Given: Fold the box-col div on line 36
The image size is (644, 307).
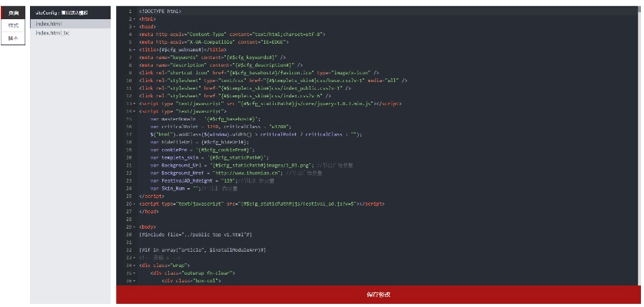Looking at the screenshot, I should (134, 281).
